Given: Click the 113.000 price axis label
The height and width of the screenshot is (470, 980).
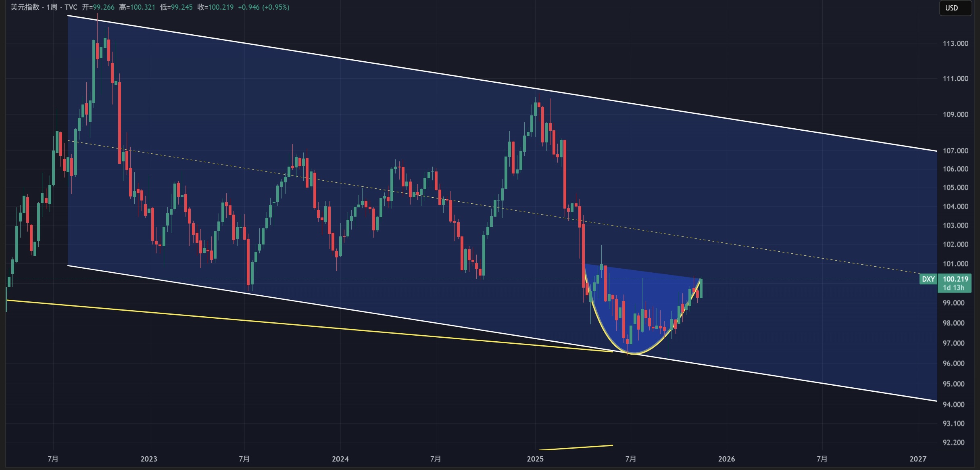Looking at the screenshot, I should tap(955, 44).
